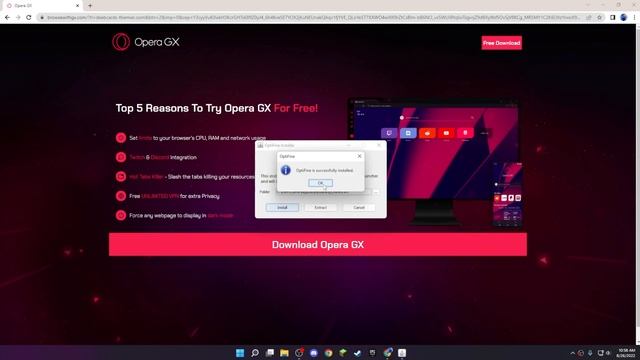Open File Explorer from the taskbar
This screenshot has width=640, height=360.
(284, 353)
